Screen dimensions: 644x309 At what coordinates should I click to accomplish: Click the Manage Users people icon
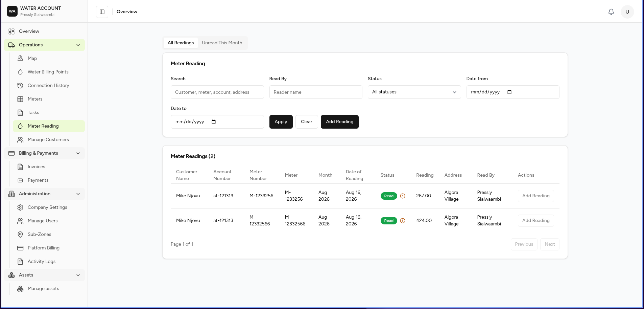(x=20, y=221)
